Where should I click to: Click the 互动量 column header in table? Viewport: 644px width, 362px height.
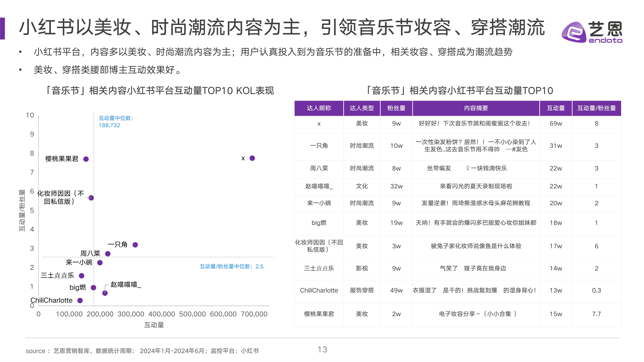click(556, 108)
